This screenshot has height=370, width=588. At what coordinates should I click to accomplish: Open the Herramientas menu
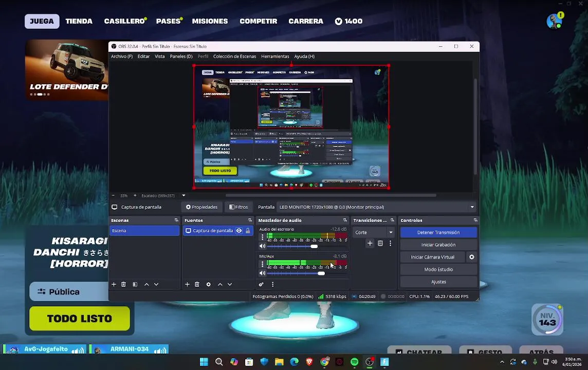[x=275, y=57]
